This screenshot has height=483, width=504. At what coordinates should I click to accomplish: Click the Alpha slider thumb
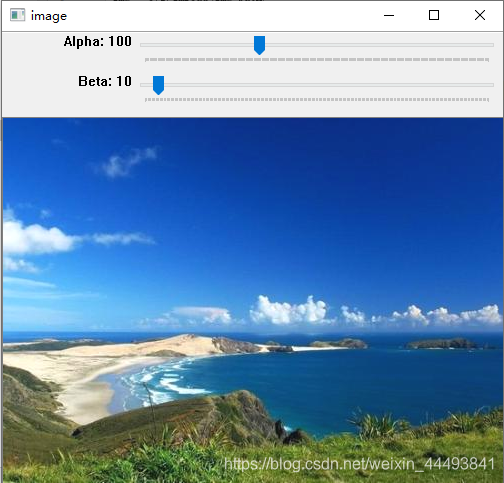pos(259,45)
